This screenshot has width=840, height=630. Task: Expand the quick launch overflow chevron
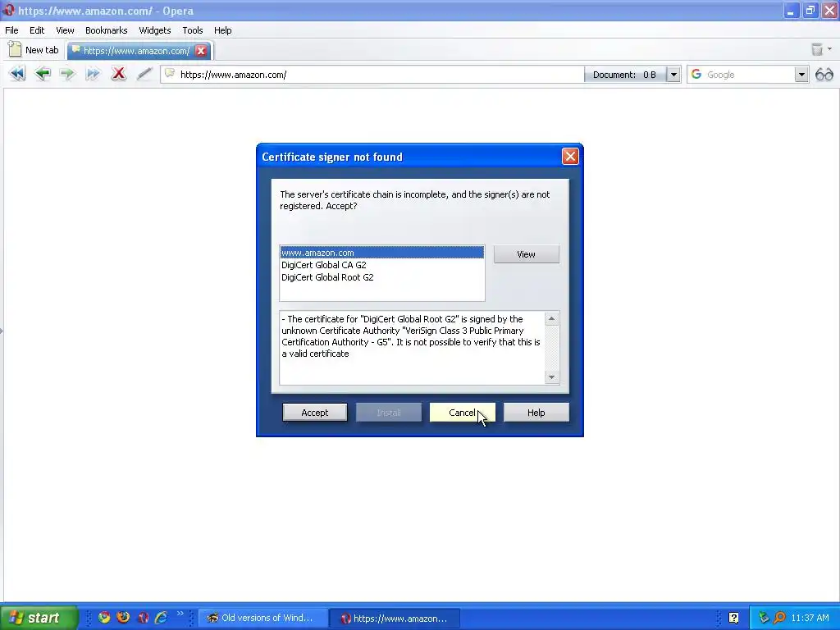(x=180, y=614)
